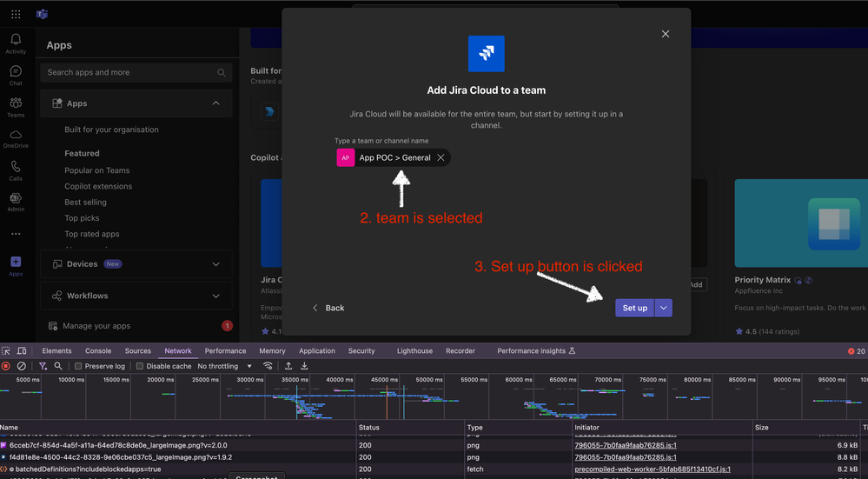868x479 pixels.
Task: Select Apps icon in left rail
Action: pyautogui.click(x=16, y=266)
